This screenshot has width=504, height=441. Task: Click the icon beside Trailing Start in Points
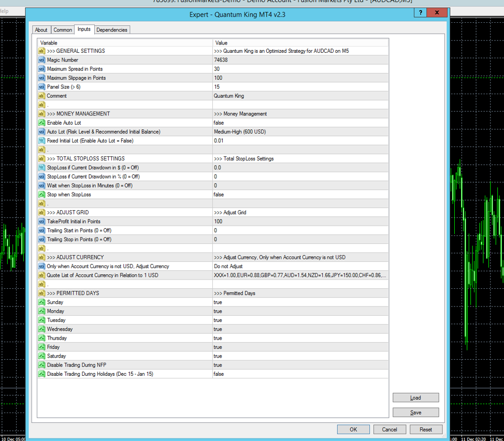[x=41, y=231]
